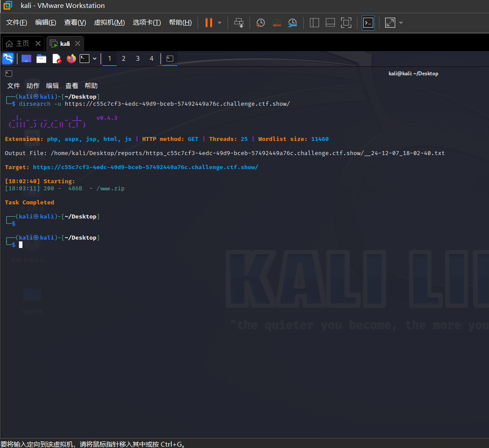Close the kali VM tab
This screenshot has width=489, height=448.
(77, 44)
